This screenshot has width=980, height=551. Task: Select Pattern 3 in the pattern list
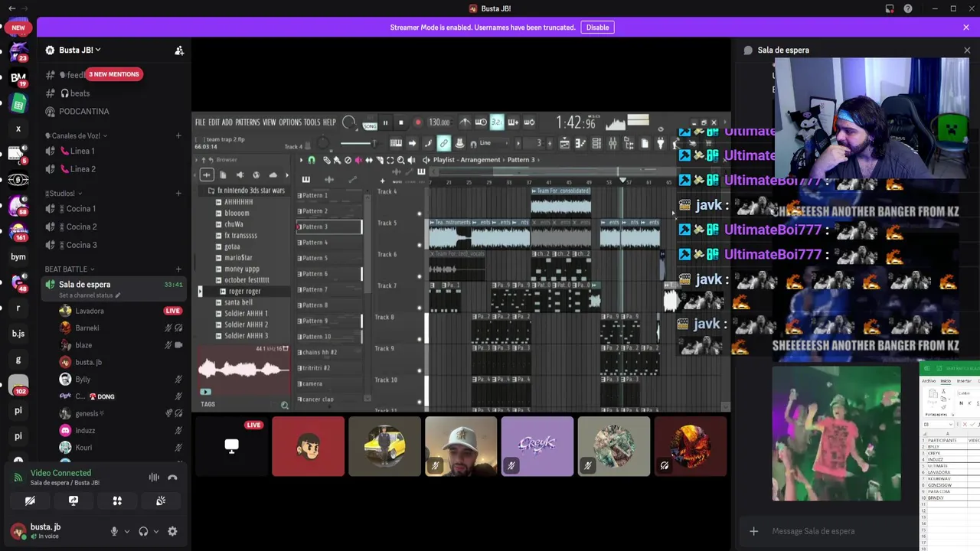[329, 227]
